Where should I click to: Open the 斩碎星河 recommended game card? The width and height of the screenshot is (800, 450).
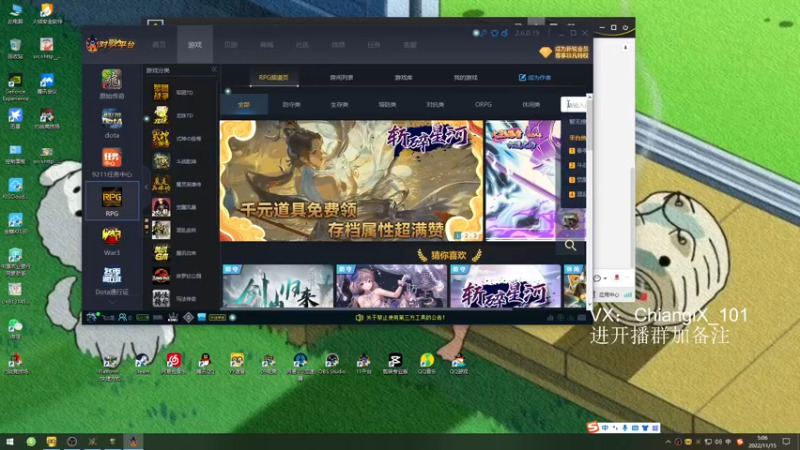click(x=505, y=286)
